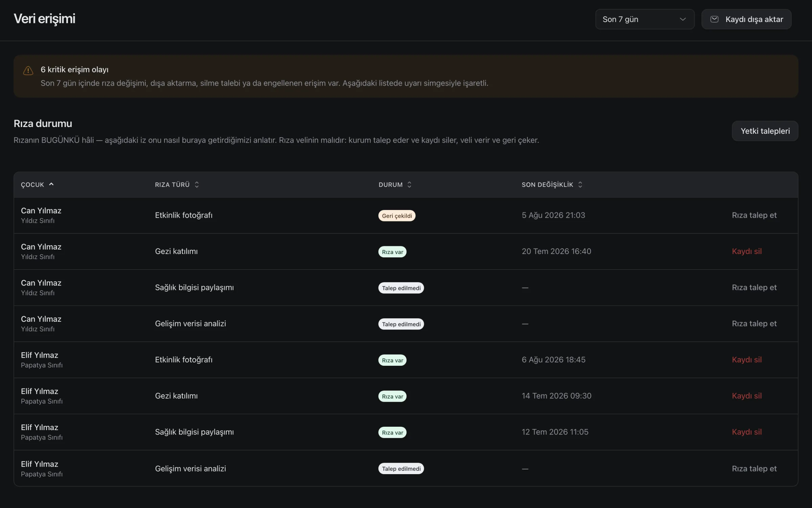Delete record for Elif Yılmaz Sağlık bilgisi paylaşımı
812x508 pixels.
point(746,432)
